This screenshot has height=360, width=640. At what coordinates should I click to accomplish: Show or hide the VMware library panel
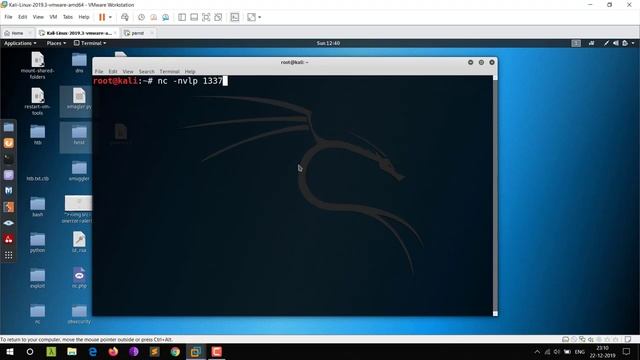[182, 17]
